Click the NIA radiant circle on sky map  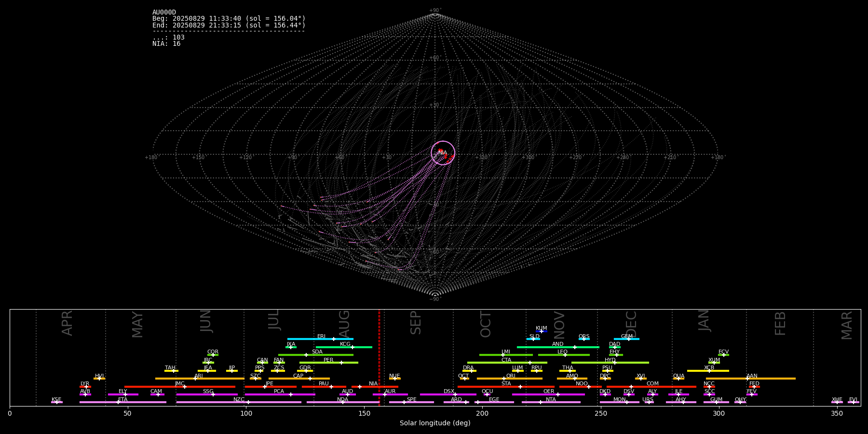tap(443, 153)
